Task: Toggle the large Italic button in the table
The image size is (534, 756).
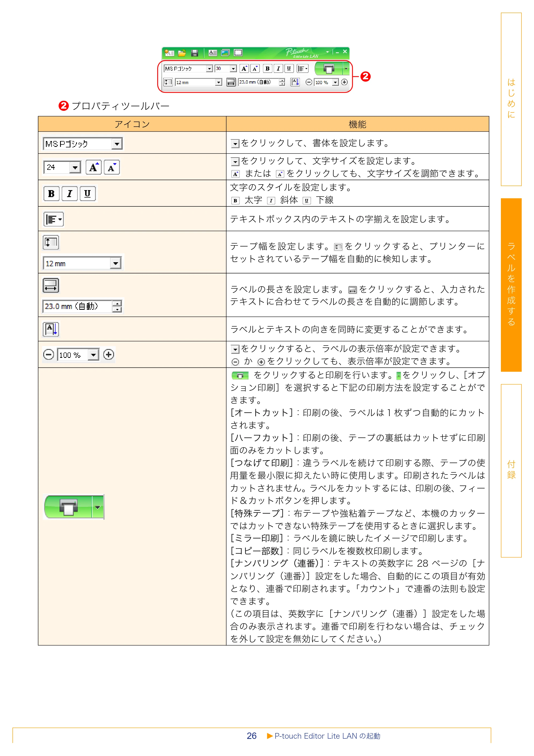Action: click(69, 194)
